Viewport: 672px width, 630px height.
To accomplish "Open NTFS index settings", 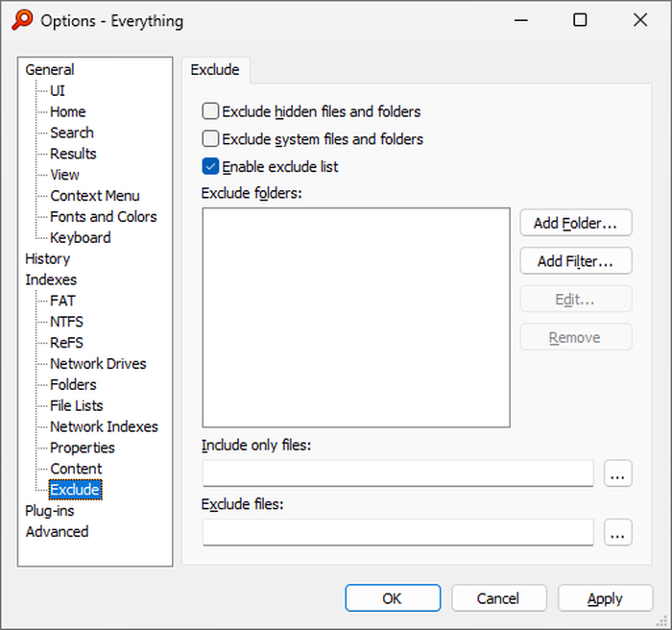I will tap(66, 322).
